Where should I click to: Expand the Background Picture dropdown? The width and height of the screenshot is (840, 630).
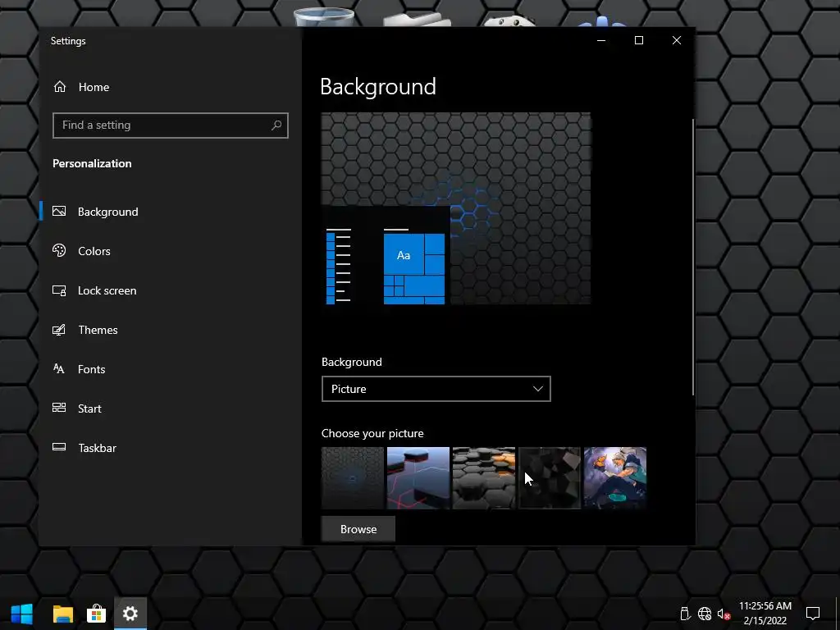click(x=436, y=389)
